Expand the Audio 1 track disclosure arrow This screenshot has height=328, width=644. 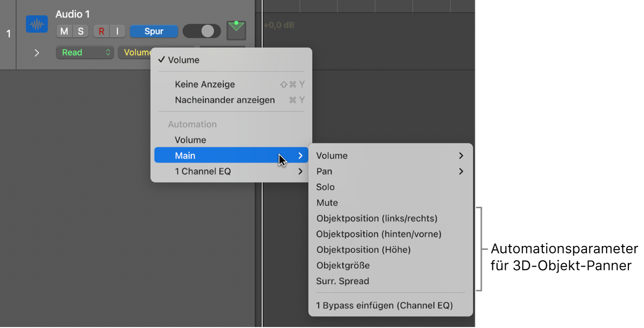click(x=37, y=52)
